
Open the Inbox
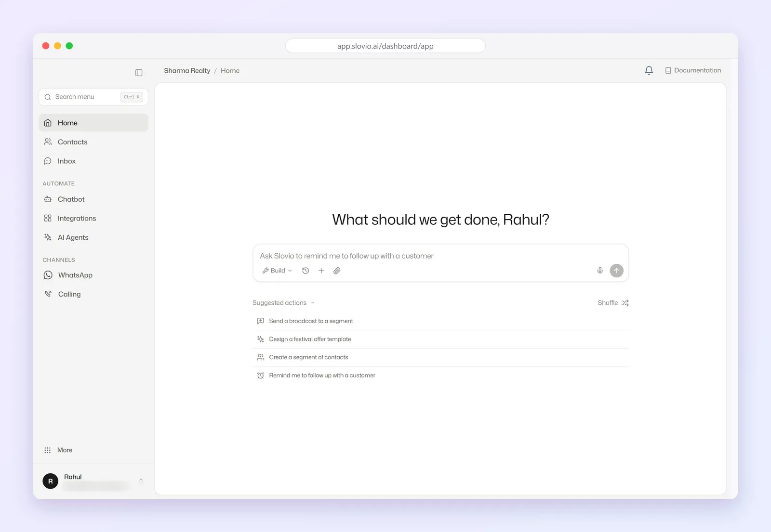coord(93,161)
